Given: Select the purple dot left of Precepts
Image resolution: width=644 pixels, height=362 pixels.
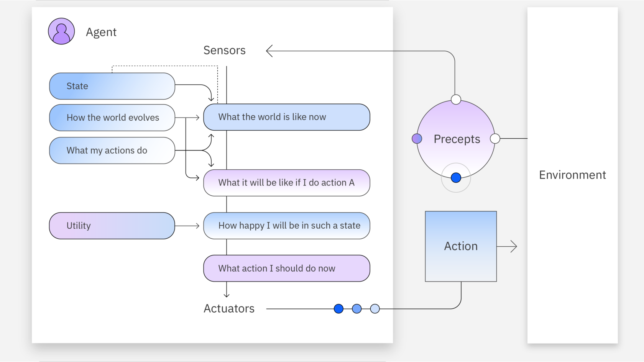Looking at the screenshot, I should 417,139.
